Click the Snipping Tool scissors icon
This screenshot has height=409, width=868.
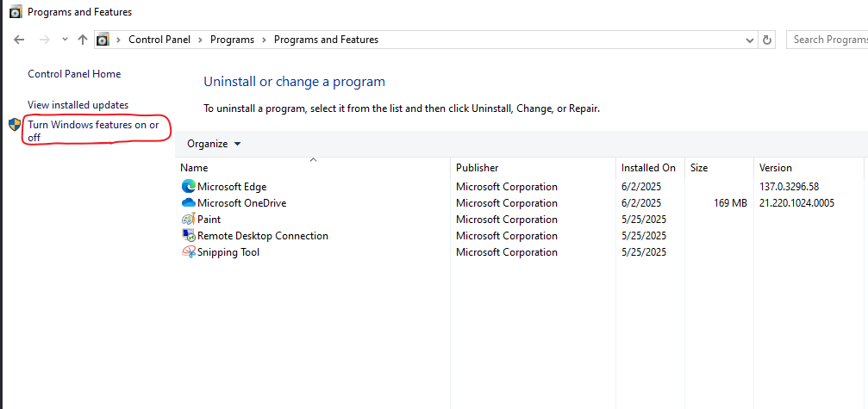[188, 251]
